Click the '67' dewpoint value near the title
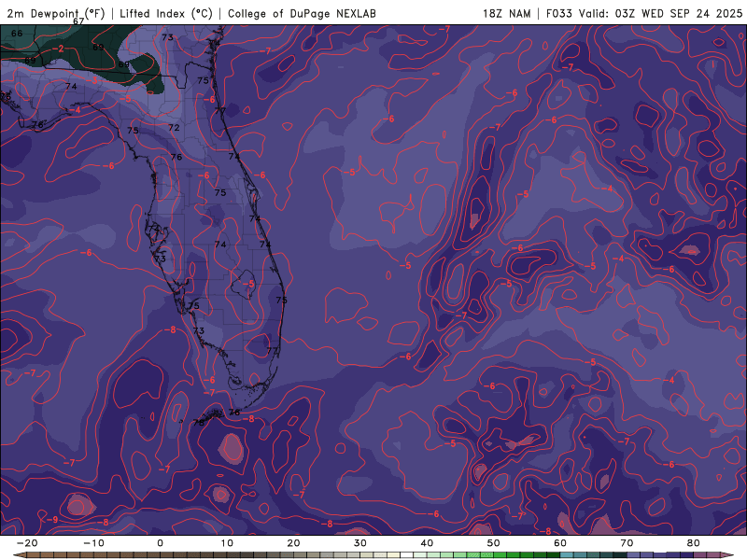Image resolution: width=747 pixels, height=560 pixels. (78, 21)
